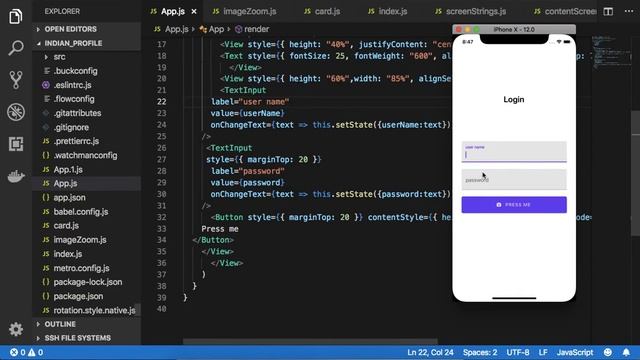Switch to the contentScreen tab
Viewport: 640px width, 360px height.
pos(565,11)
